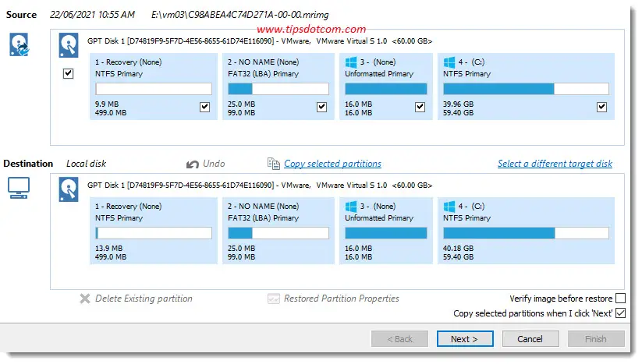This screenshot has width=642, height=364.
Task: Uncheck source Unformatted partition 3 checkbox
Action: tap(420, 107)
